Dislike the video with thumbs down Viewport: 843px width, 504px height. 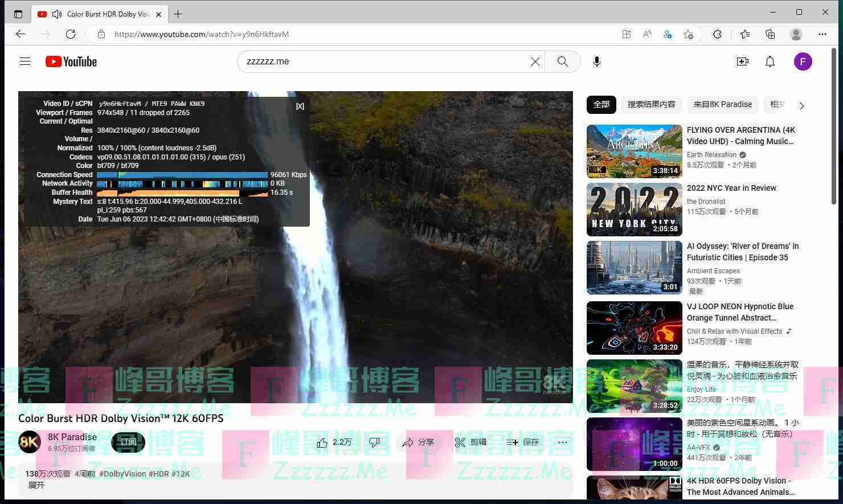[x=374, y=442]
